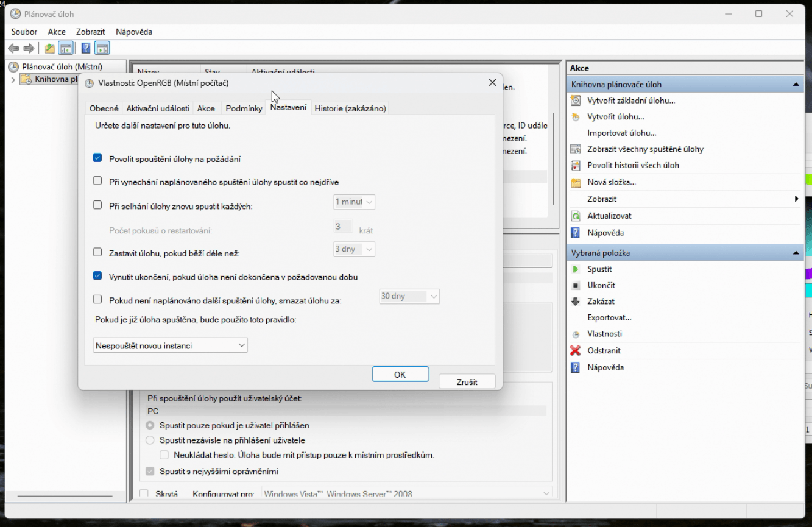
Task: Enable Při selhání úlohy znovu spustit checkbox
Action: 97,205
